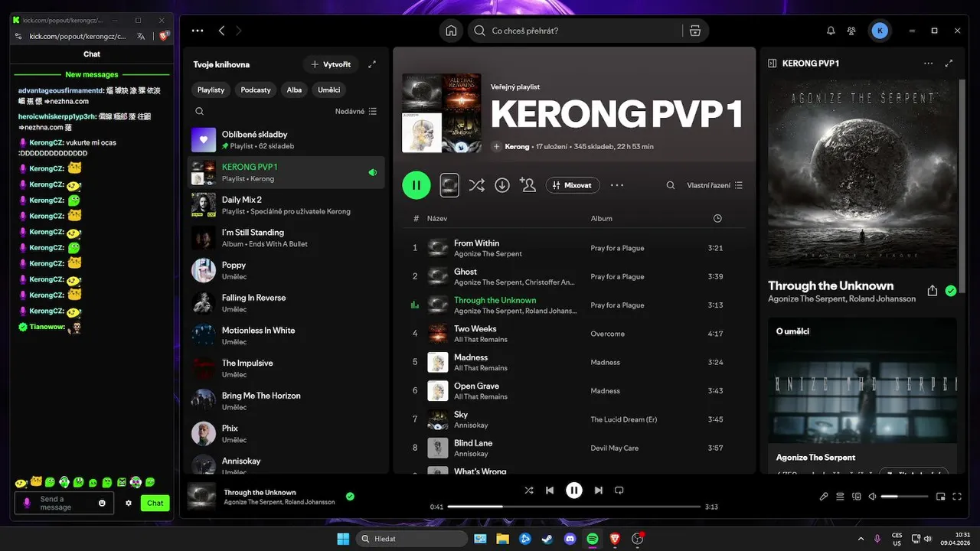Open more options in the KERONG PVP1 side panel

(x=929, y=64)
